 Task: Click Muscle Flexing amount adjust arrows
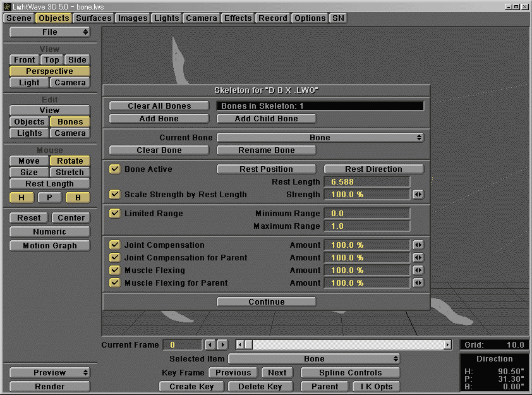point(418,270)
